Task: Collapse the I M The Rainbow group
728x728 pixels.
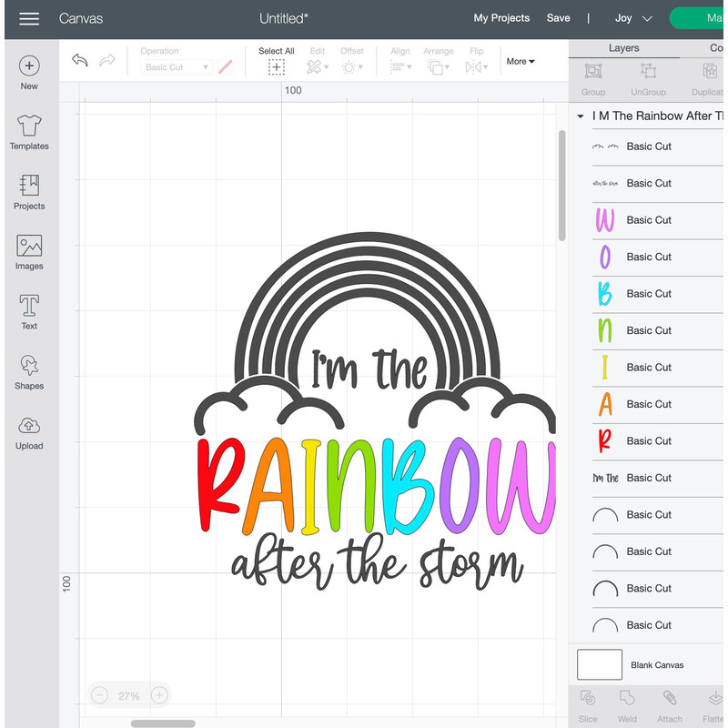Action: coord(581,116)
